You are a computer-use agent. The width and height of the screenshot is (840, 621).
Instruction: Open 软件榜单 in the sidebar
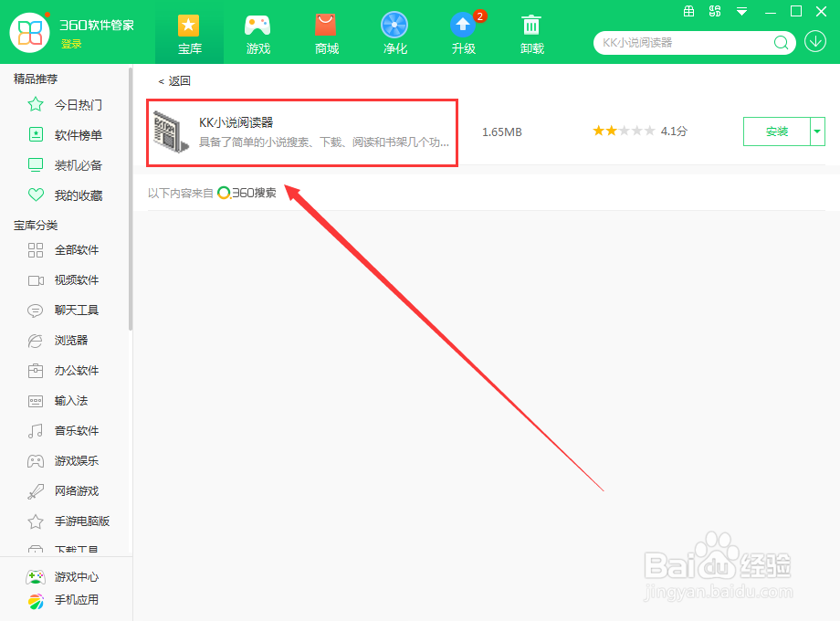(79, 135)
